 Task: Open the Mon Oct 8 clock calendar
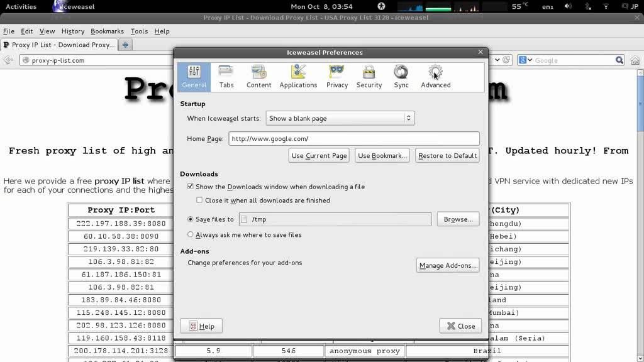[x=321, y=6]
